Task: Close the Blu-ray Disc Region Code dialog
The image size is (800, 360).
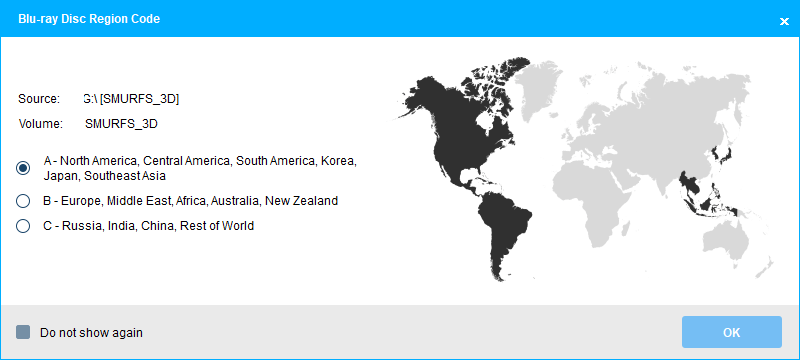Action: point(784,21)
